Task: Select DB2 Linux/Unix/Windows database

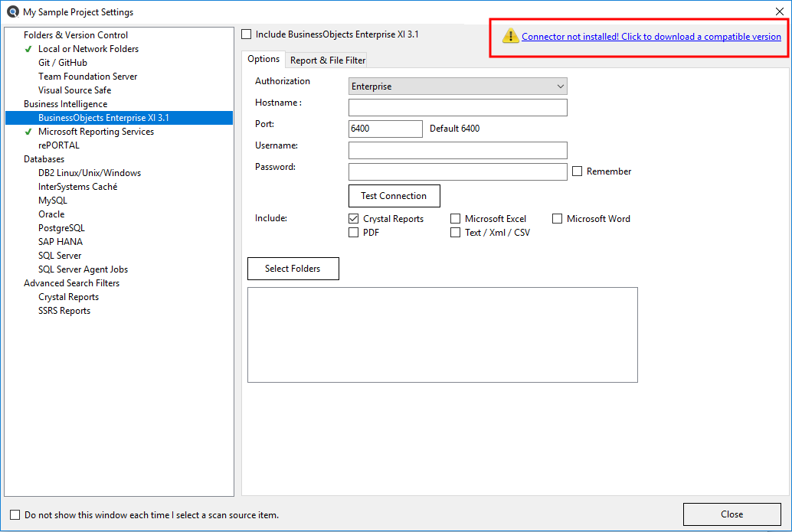Action: (90, 173)
